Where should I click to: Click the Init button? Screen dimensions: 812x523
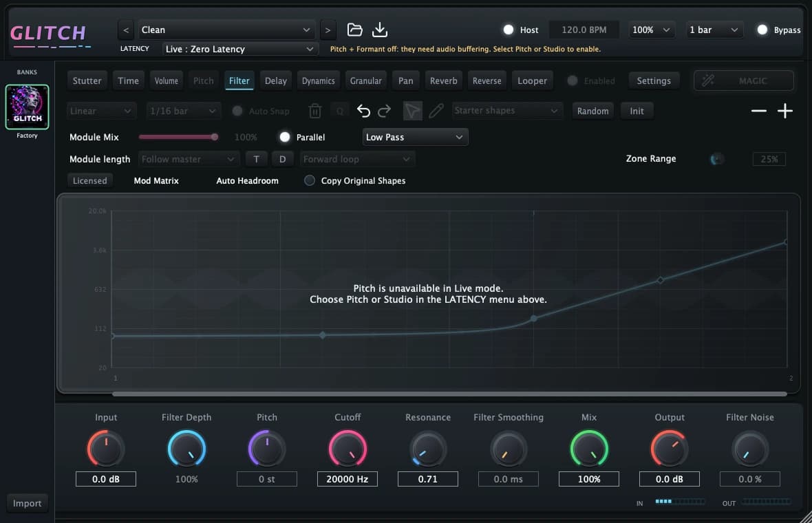tap(637, 111)
